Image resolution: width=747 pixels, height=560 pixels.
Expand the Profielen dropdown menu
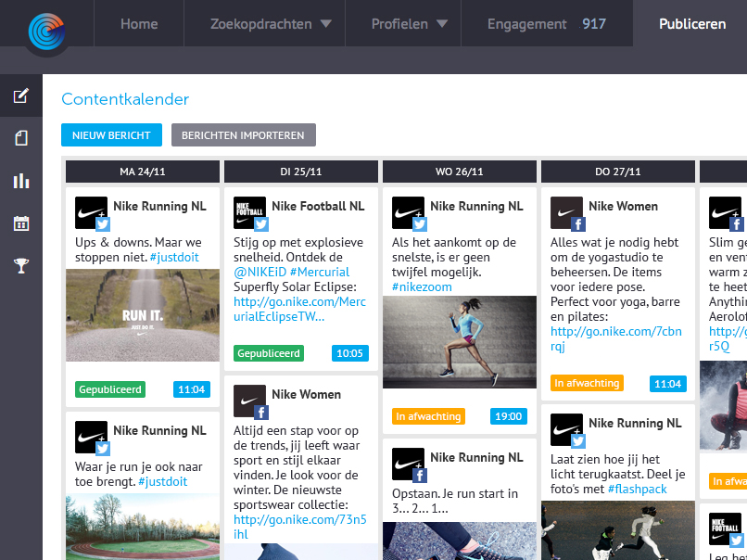pos(409,24)
